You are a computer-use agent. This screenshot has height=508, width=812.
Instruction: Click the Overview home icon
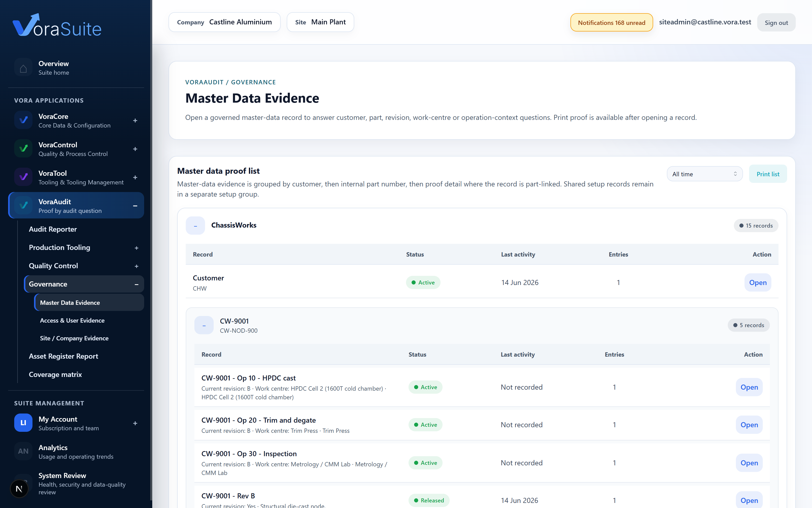click(x=23, y=68)
